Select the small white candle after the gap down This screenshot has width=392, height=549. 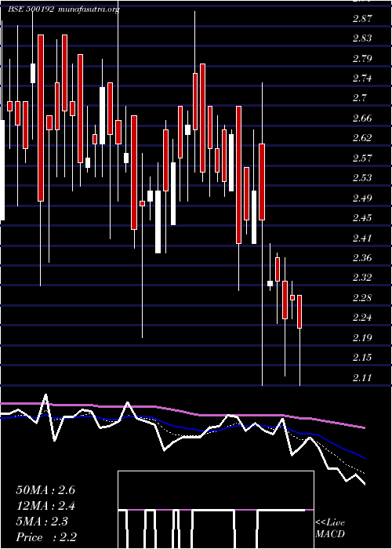(270, 284)
